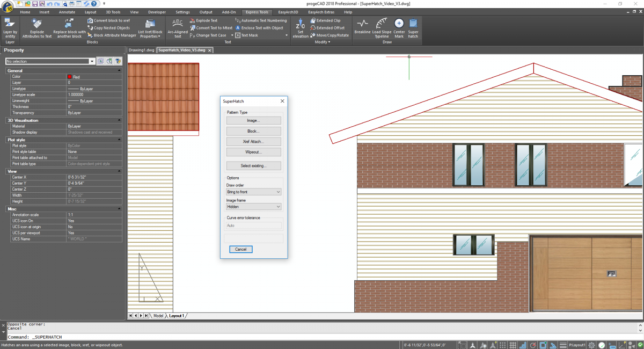This screenshot has width=644, height=349.
Task: Toggle grid display in status bar
Action: [x=513, y=345]
